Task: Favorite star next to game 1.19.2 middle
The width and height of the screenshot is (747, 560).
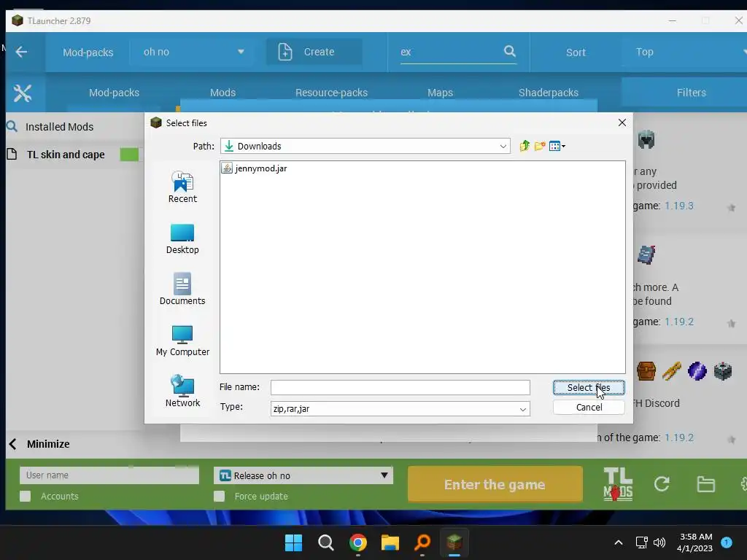Action: [732, 324]
